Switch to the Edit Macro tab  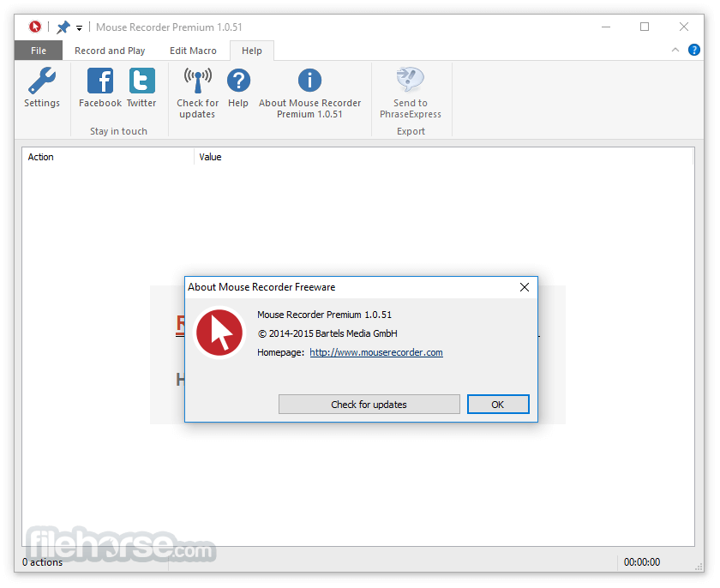[193, 51]
